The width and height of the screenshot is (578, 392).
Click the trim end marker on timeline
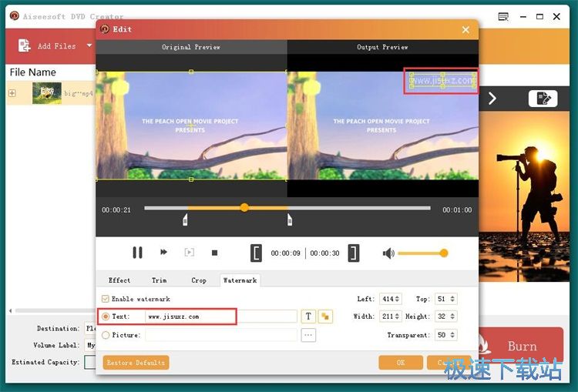tap(290, 220)
